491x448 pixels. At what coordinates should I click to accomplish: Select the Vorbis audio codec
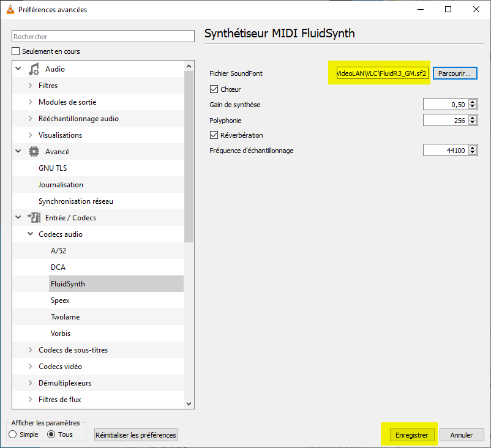click(x=61, y=334)
